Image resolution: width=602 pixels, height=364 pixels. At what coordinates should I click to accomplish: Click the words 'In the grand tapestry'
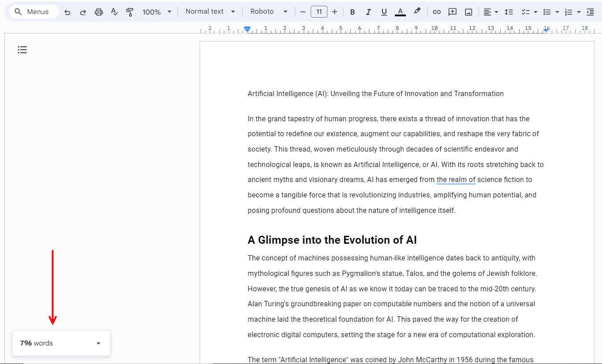click(x=281, y=119)
